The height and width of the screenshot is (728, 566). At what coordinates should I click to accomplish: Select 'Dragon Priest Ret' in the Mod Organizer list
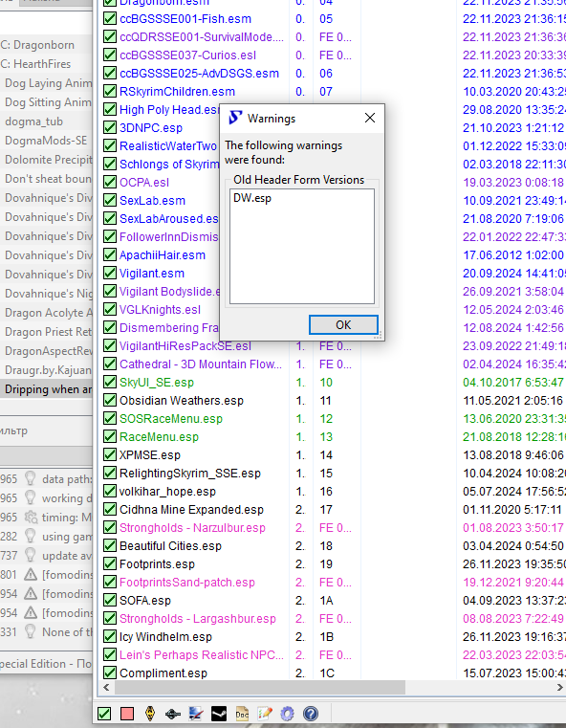coord(47,332)
